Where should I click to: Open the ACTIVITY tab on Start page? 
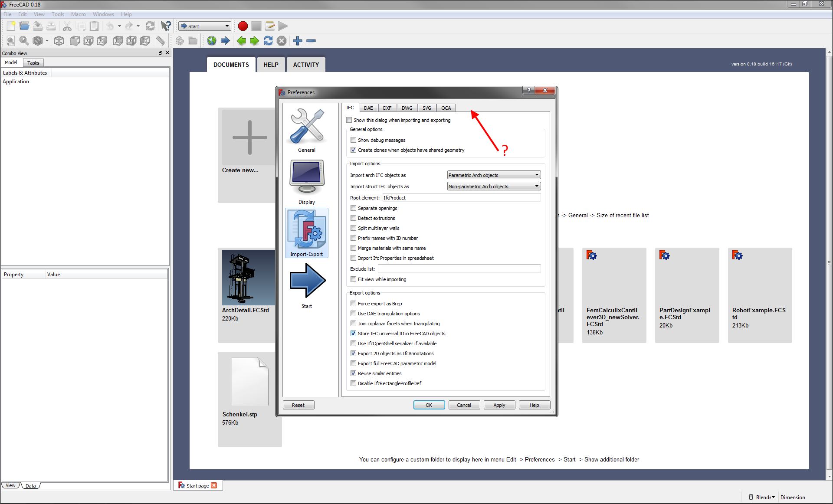(306, 65)
